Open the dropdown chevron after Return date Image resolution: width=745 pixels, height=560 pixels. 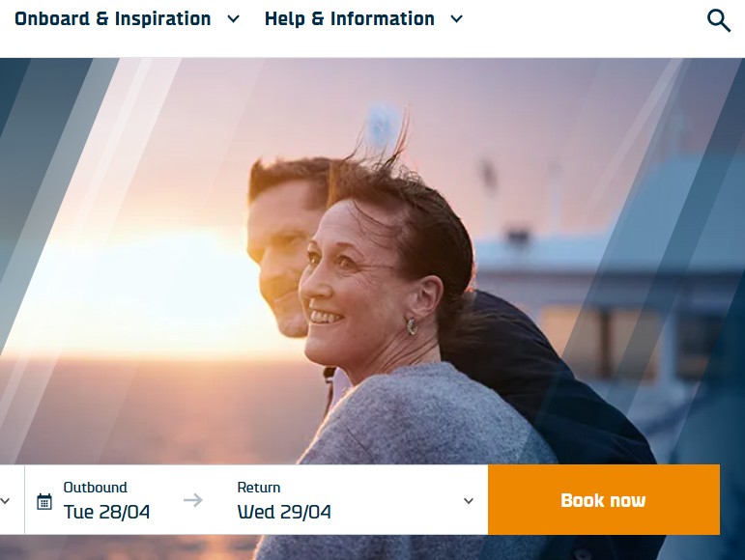pos(469,501)
